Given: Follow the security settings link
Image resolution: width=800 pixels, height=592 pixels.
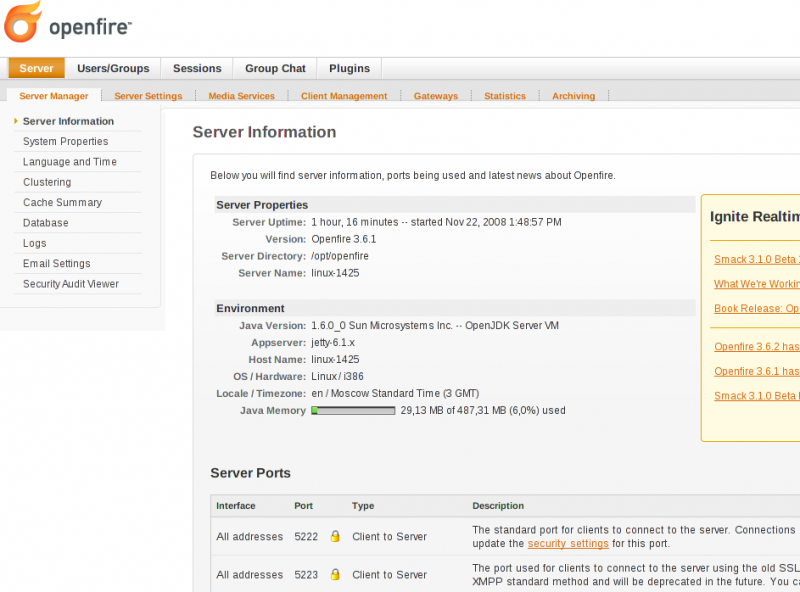Looking at the screenshot, I should click(568, 544).
